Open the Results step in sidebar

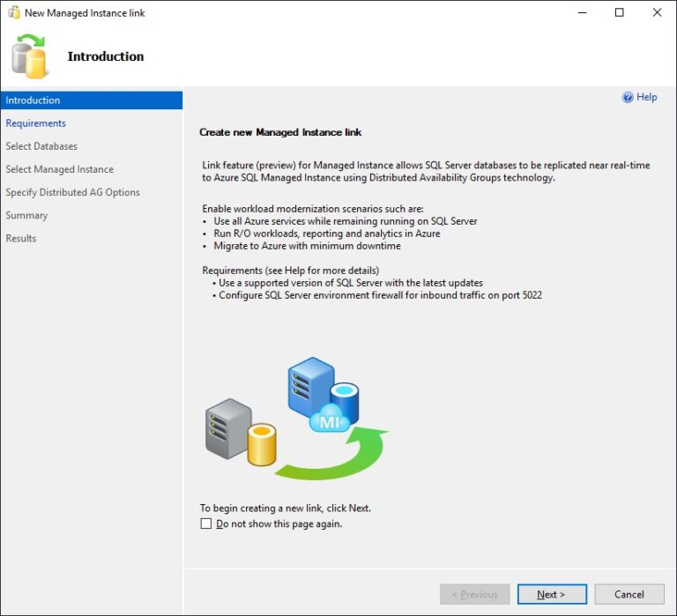pyautogui.click(x=21, y=238)
